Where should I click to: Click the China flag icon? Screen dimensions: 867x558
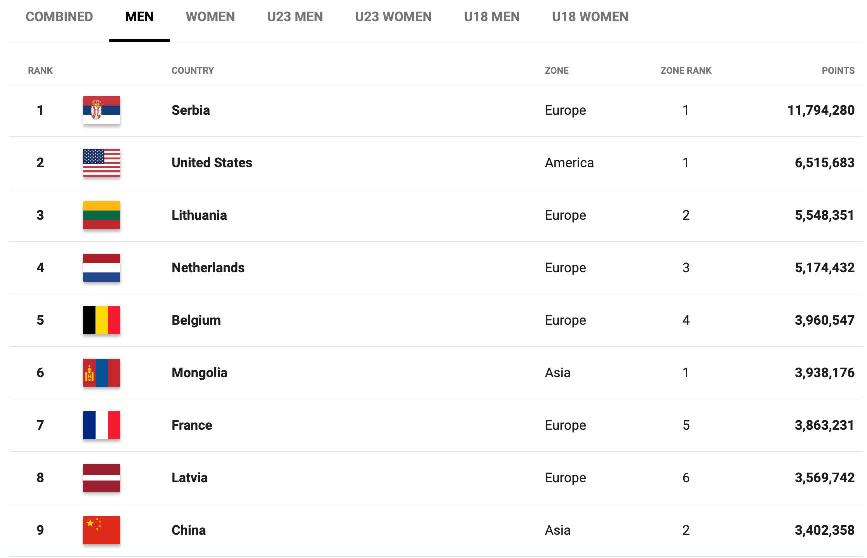point(101,530)
